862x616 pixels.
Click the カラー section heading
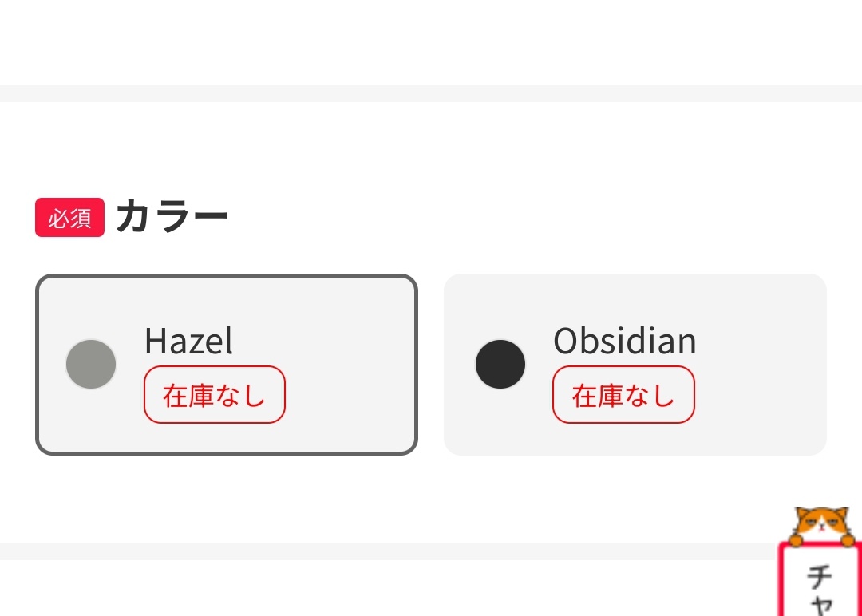click(x=172, y=217)
